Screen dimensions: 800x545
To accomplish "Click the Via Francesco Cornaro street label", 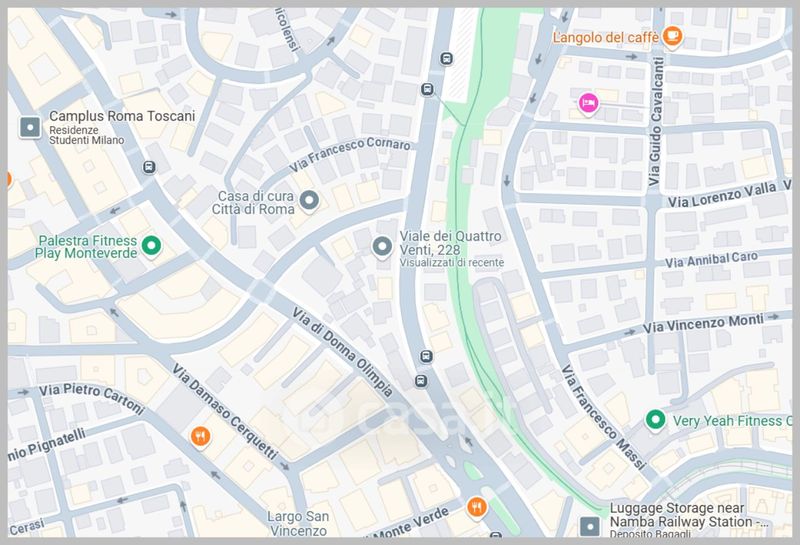I will click(x=350, y=154).
